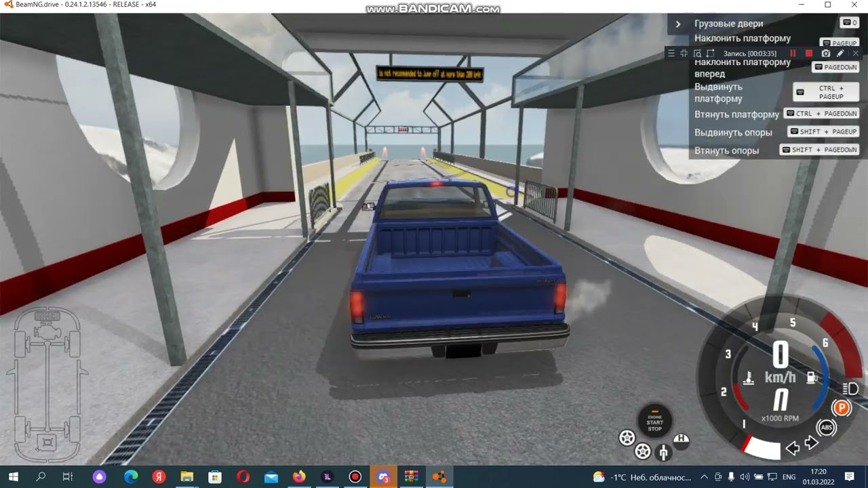Click the 0 key binding for Грузовые двери
Viewport: 868px width, 488px height.
[850, 22]
